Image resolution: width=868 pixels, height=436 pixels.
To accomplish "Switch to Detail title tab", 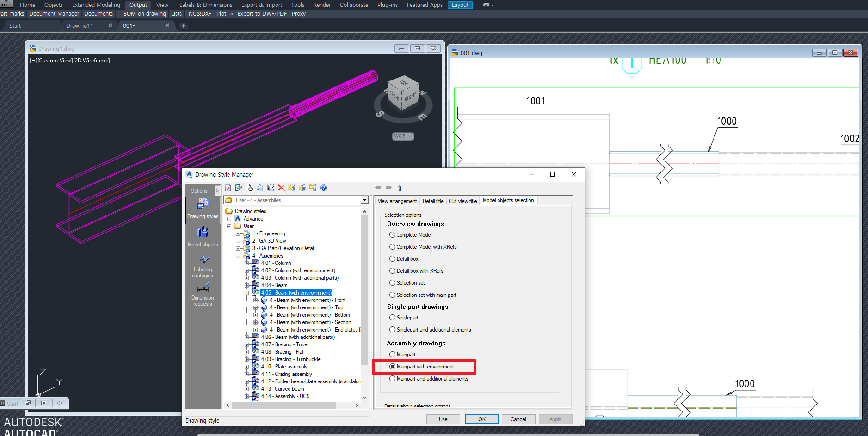I will pos(433,201).
